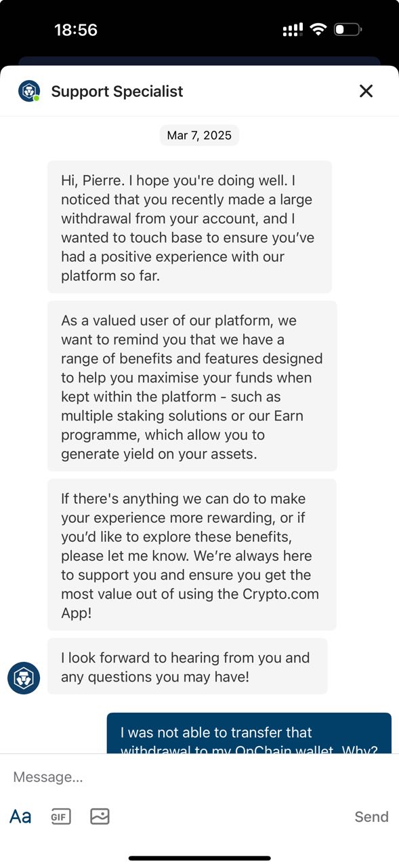Tap the Support Specialist title

point(117,91)
